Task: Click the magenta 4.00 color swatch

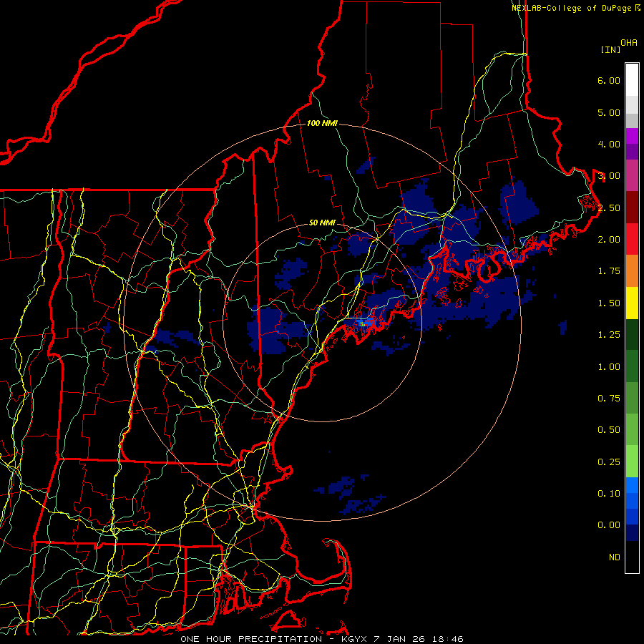Action: (632, 136)
